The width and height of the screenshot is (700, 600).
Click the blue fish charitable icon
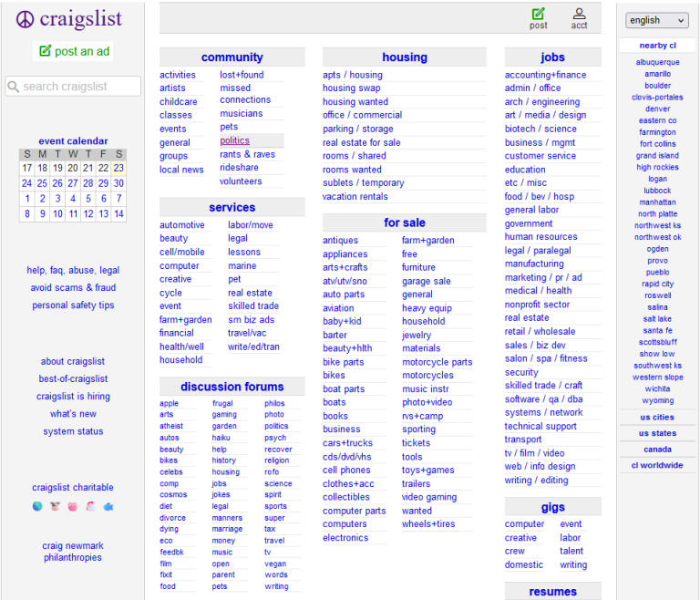pos(108,507)
